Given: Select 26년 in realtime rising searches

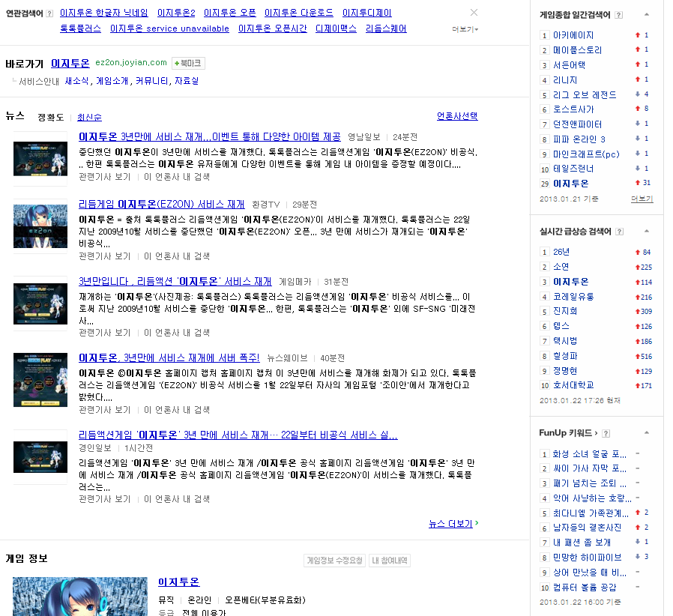Looking at the screenshot, I should click(x=561, y=252).
